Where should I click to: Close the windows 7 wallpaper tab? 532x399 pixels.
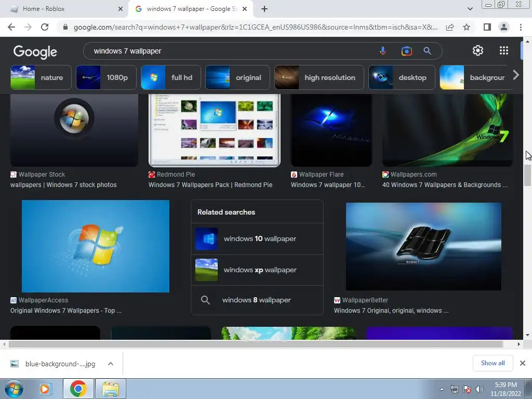245,9
